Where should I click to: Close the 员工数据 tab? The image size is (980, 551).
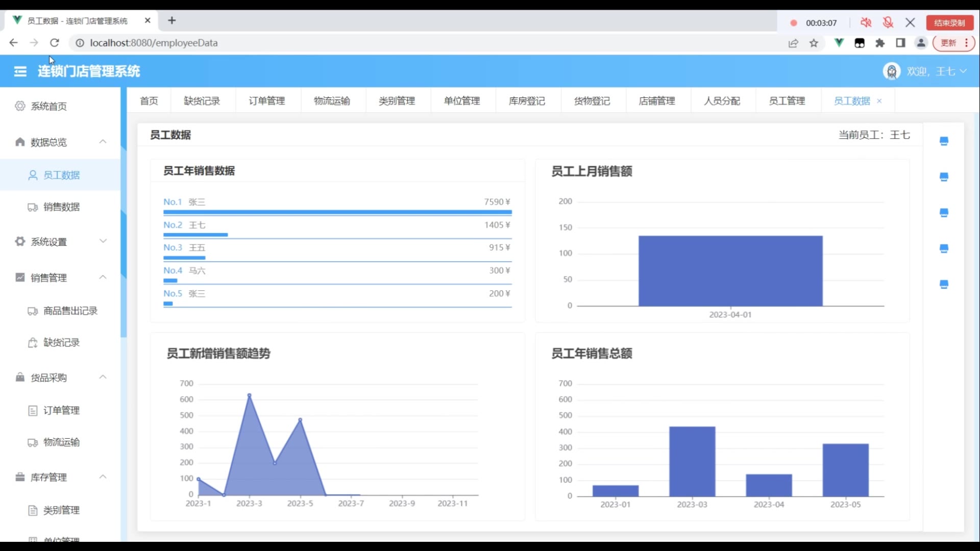879,101
